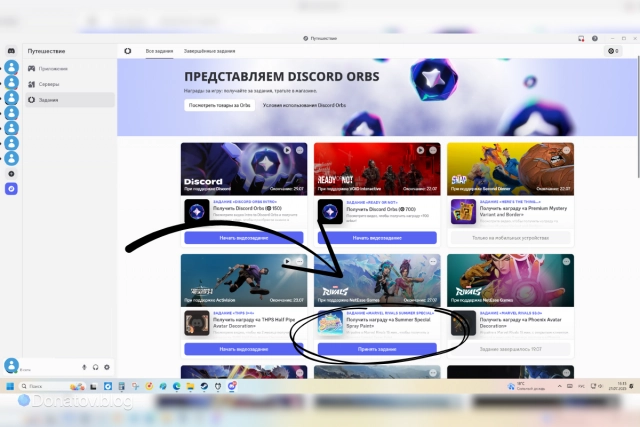640x427 pixels.
Task: Open more options on THPS 3+4 card
Action: pyautogui.click(x=300, y=261)
